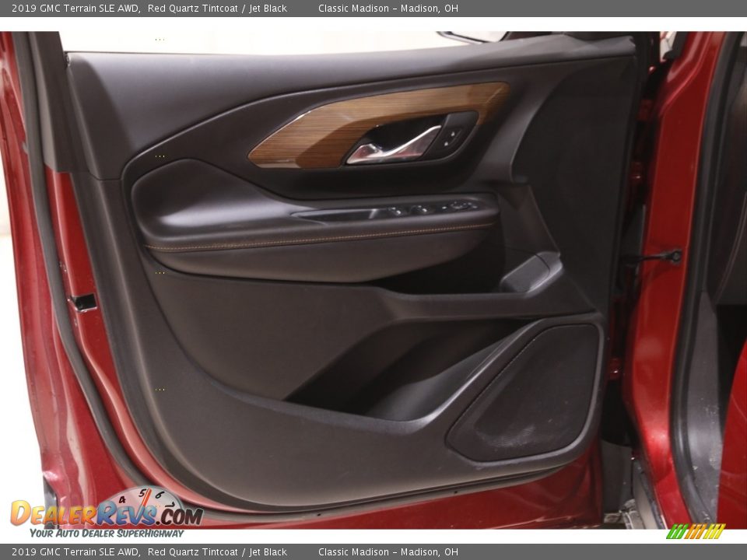Select the power mirror adjustment control
This screenshot has height=560, width=747.
[x=461, y=205]
